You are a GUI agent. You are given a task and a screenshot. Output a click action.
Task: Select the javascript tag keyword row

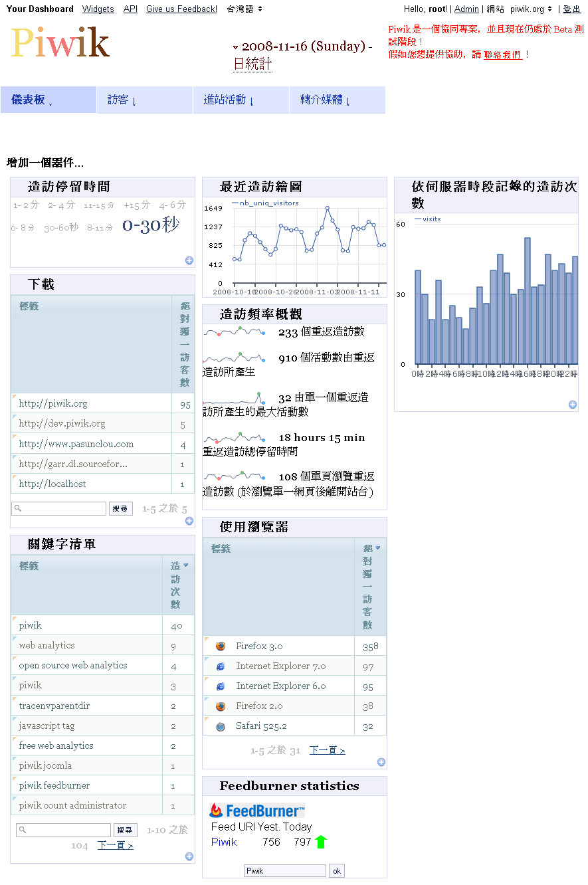pyautogui.click(x=103, y=726)
